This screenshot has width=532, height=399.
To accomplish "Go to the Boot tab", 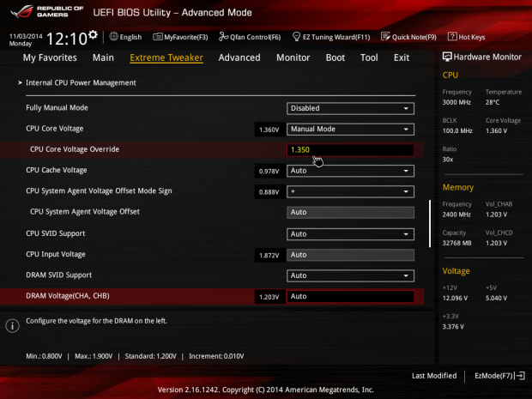I will click(335, 57).
